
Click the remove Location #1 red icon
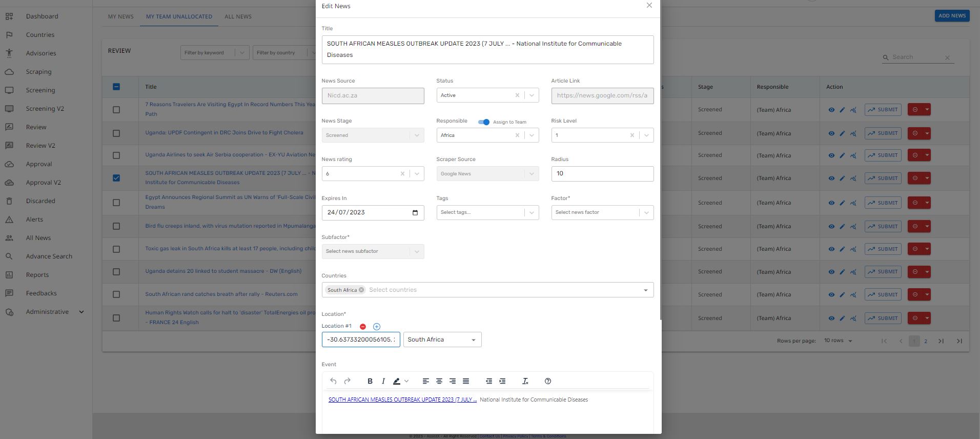click(363, 327)
